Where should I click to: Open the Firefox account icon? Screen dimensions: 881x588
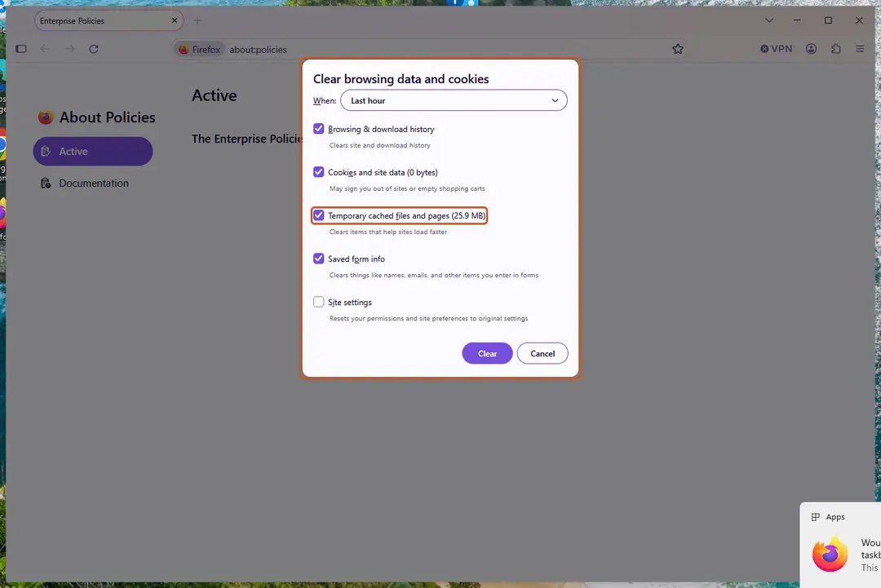tap(812, 49)
